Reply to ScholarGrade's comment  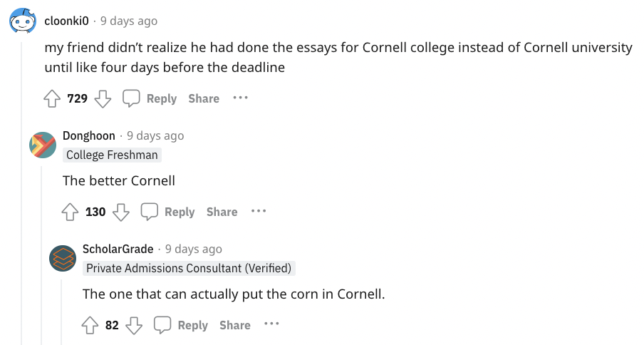181,325
